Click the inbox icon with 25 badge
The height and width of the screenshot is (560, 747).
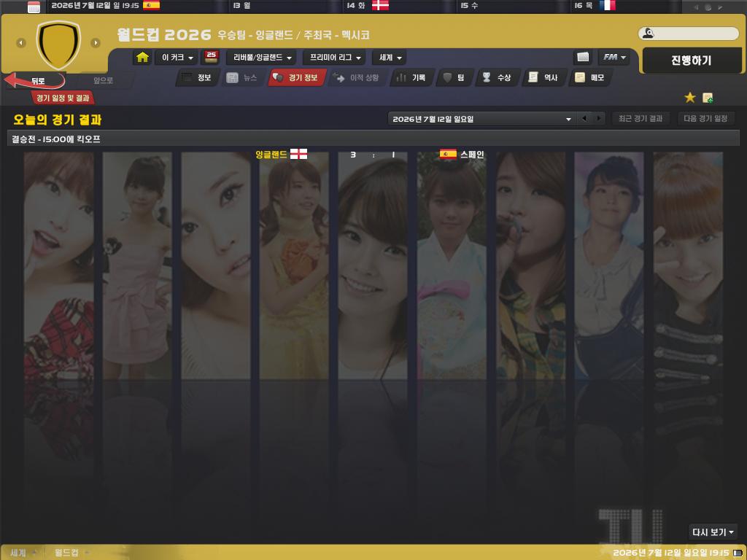(x=212, y=57)
